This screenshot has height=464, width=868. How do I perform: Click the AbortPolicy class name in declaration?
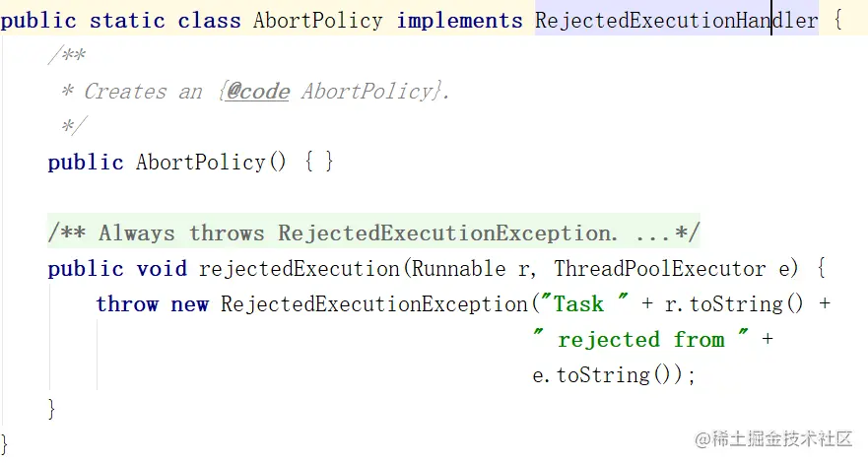tap(318, 21)
